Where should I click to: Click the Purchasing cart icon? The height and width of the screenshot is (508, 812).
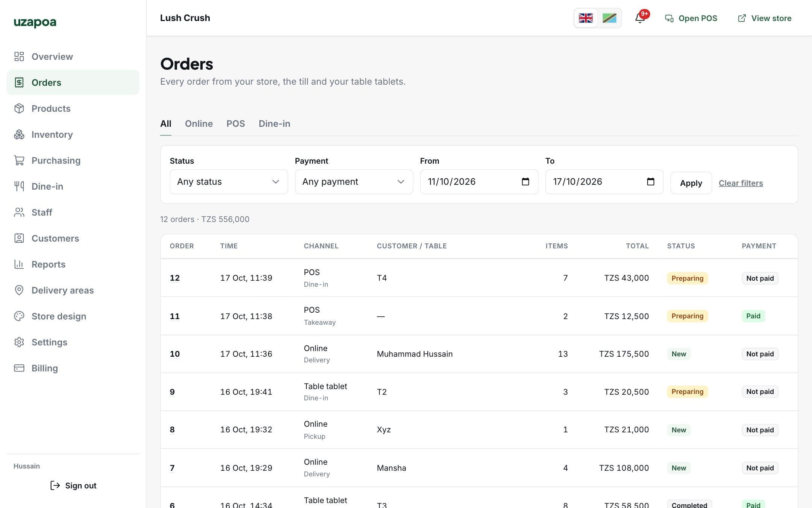19,160
